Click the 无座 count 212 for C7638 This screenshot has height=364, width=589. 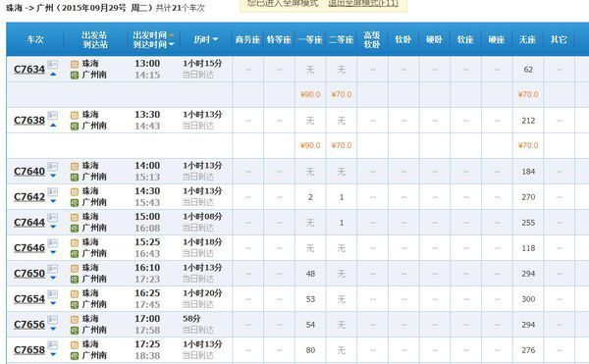pos(528,121)
